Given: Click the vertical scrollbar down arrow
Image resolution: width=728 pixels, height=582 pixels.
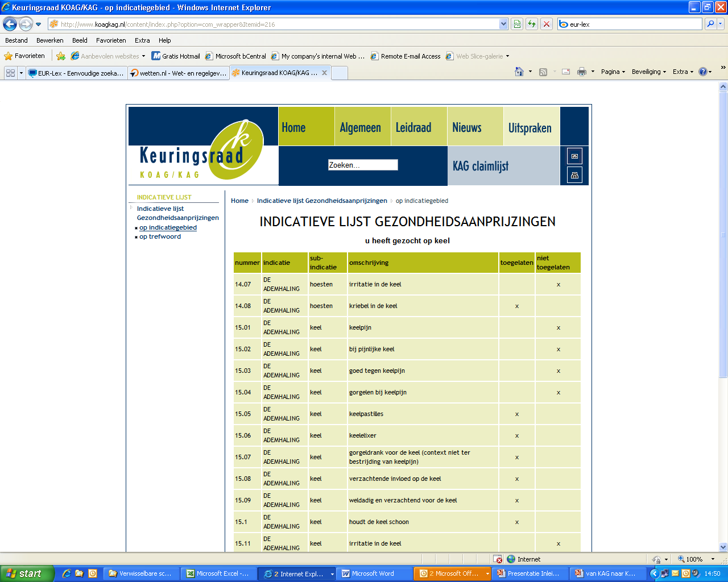Looking at the screenshot, I should click(x=723, y=547).
